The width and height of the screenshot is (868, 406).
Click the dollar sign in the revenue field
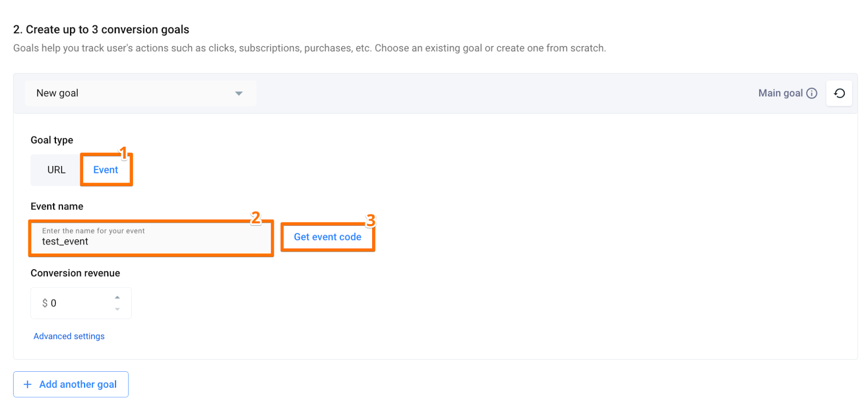point(45,303)
